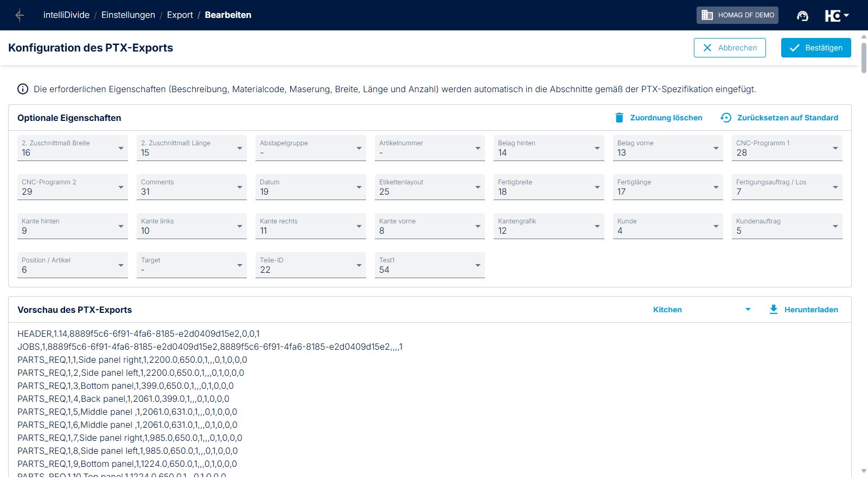The height and width of the screenshot is (488, 868).
Task: Click the reset icon for Zurücksetzen auf Standard
Action: point(726,118)
